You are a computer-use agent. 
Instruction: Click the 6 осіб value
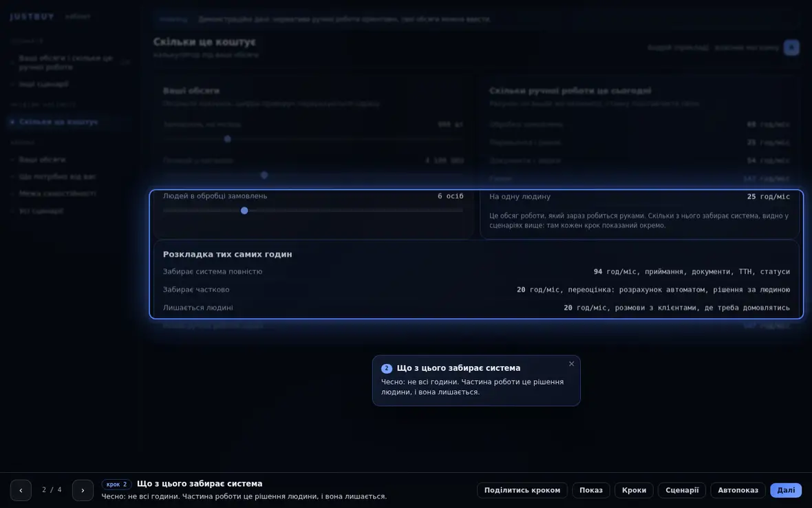coord(451,195)
